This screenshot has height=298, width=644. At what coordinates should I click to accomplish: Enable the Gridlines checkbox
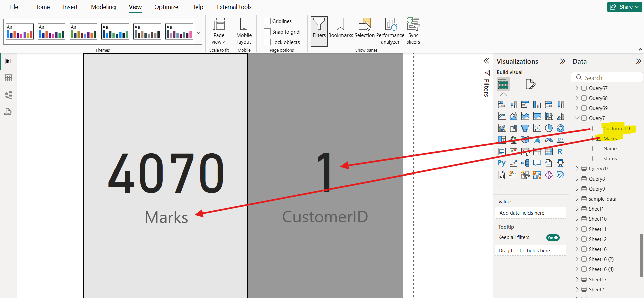267,21
